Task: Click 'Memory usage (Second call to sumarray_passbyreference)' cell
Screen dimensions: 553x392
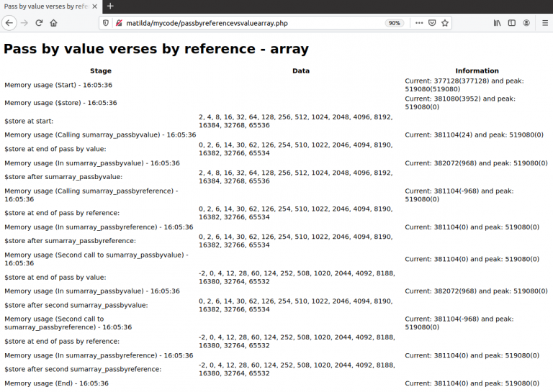Action: click(68, 323)
